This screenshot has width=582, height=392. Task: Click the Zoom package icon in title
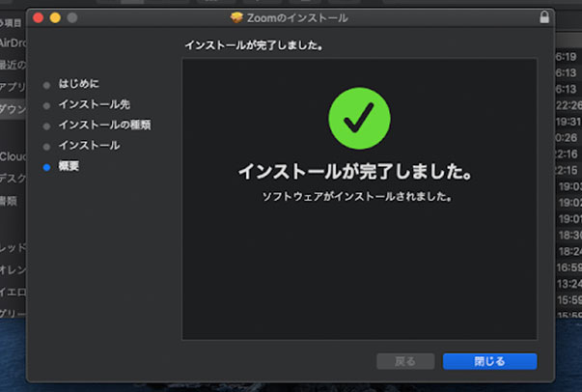click(x=236, y=17)
